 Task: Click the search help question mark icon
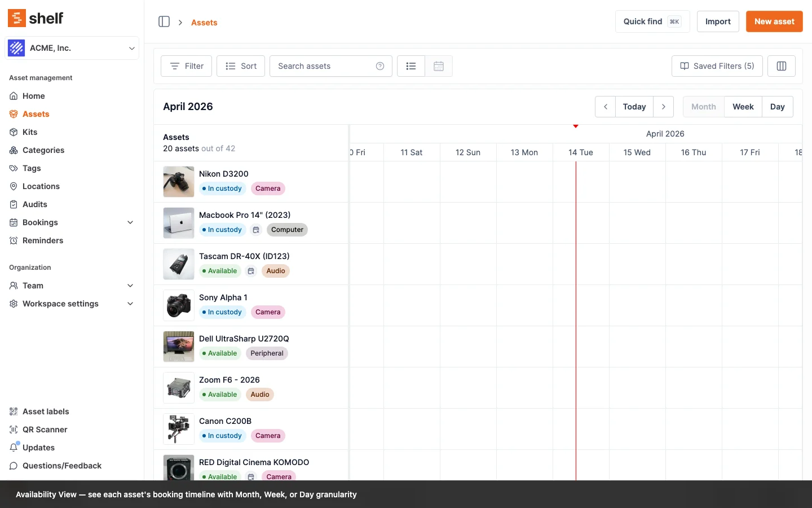click(x=380, y=66)
